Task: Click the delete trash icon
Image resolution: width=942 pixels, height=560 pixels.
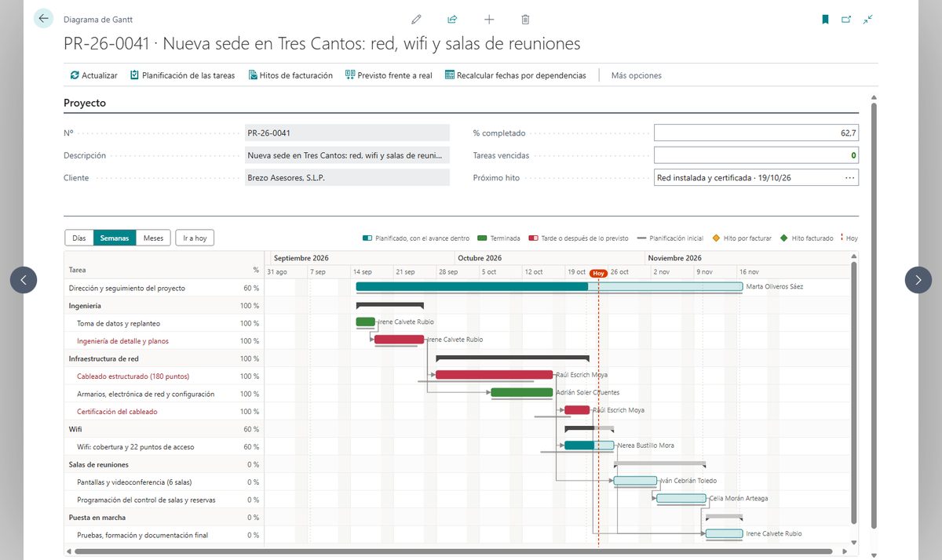Action: pyautogui.click(x=525, y=20)
